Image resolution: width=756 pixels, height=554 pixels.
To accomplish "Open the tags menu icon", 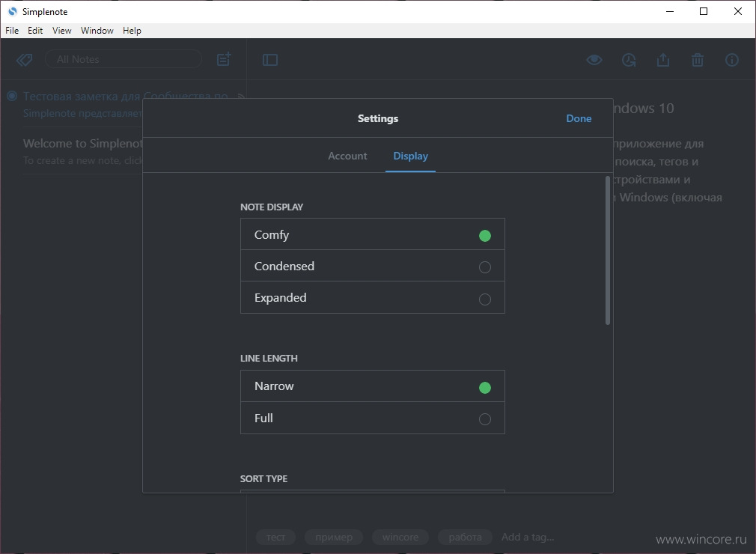I will [24, 60].
